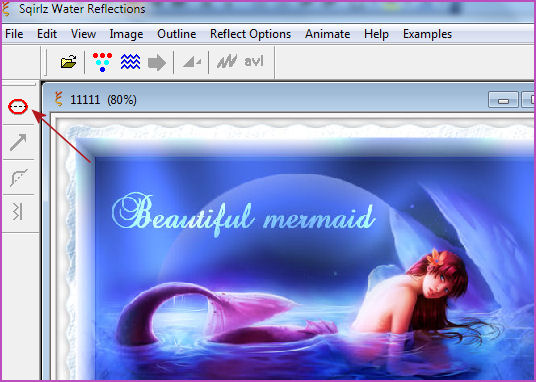The height and width of the screenshot is (382, 536).
Task: Open the Image menu
Action: click(x=126, y=34)
